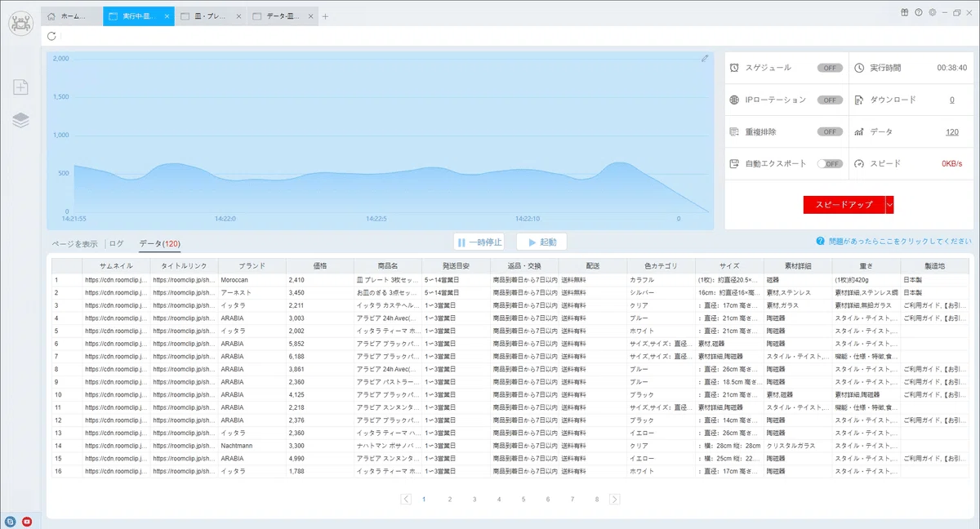Click the crab logo avatar
Screen dimensions: 980x529
(20, 22)
